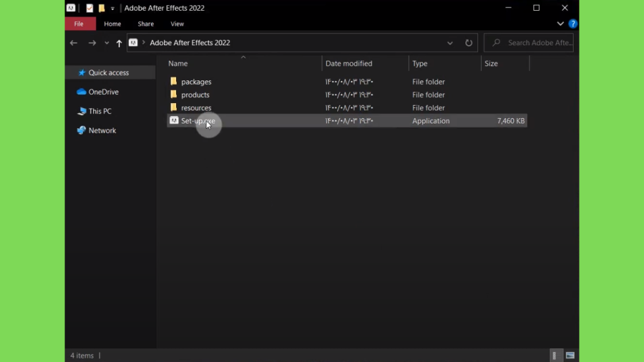Click the Properties quick access toolbar icon
This screenshot has height=362, width=644.
pyautogui.click(x=89, y=8)
